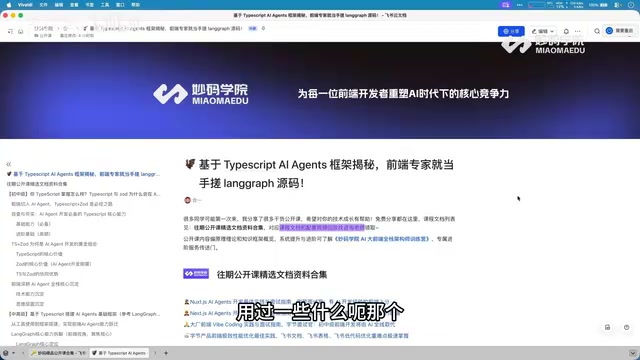Screen dimensions: 640x360
Task: Open the more options ellipsis in doc toolbar
Action: (578, 31)
